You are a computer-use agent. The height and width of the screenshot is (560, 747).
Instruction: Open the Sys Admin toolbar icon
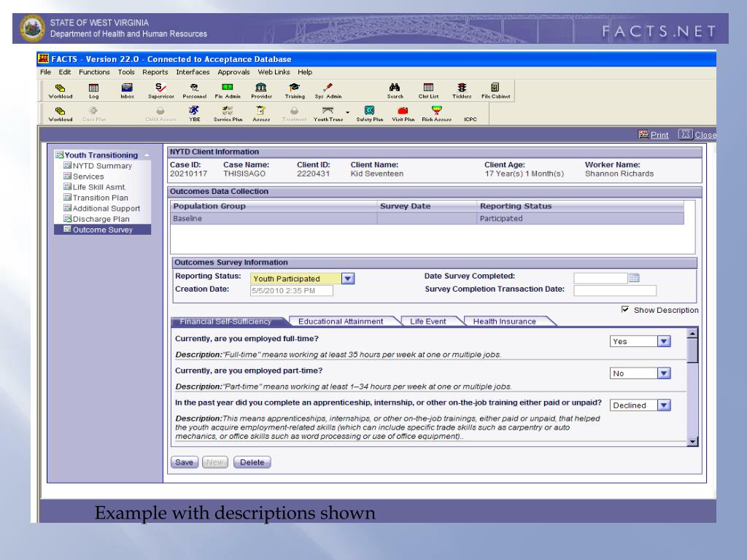328,90
